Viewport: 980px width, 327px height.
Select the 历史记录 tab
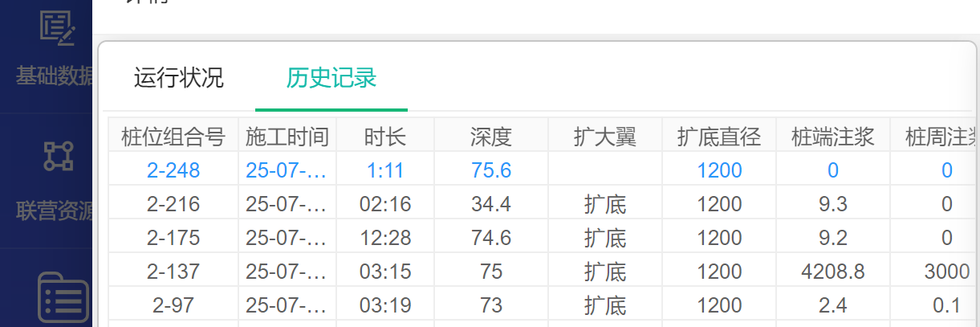pos(331,78)
